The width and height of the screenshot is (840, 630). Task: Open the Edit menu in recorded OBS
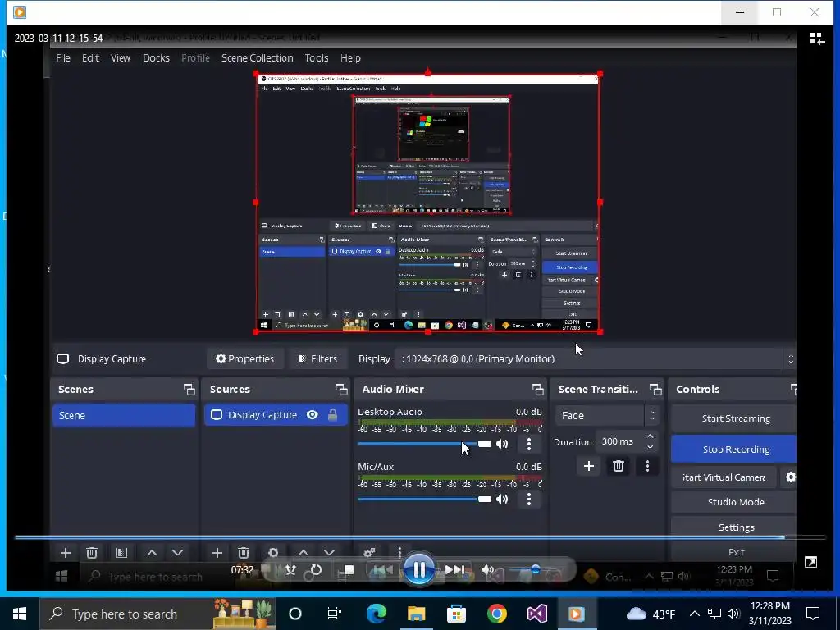(x=90, y=58)
